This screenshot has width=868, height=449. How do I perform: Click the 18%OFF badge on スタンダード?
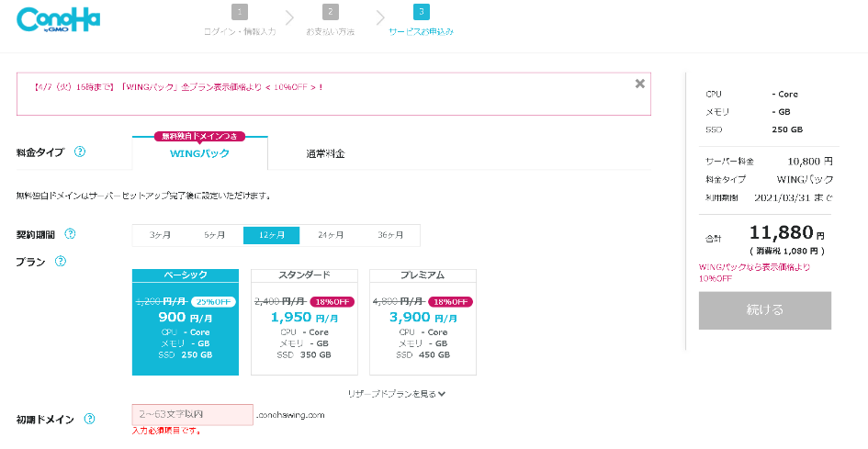(x=333, y=302)
